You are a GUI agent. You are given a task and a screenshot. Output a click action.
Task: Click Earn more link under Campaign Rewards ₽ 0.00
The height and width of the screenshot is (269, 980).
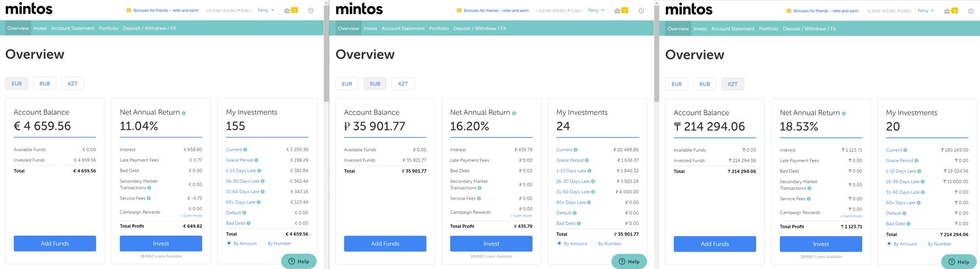coord(521,216)
